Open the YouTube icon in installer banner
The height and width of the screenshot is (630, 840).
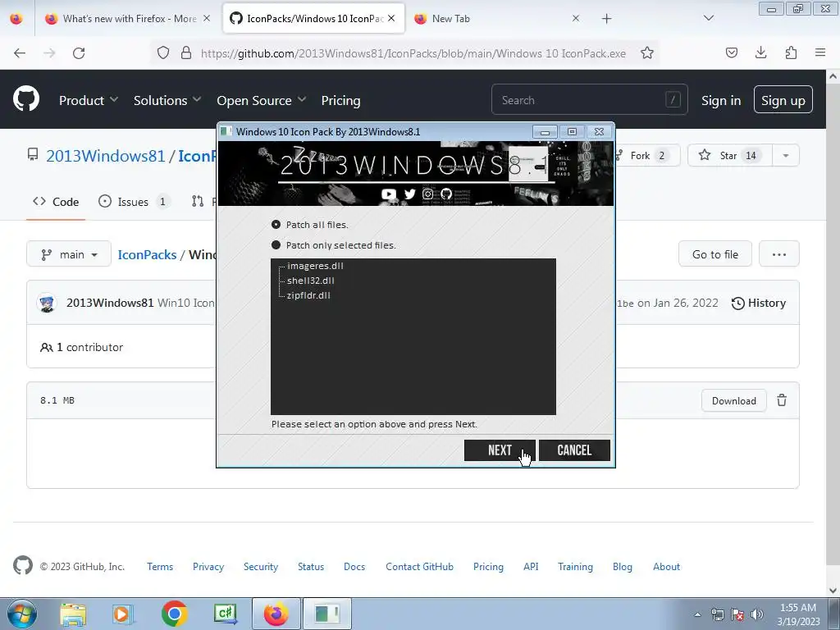click(x=388, y=194)
